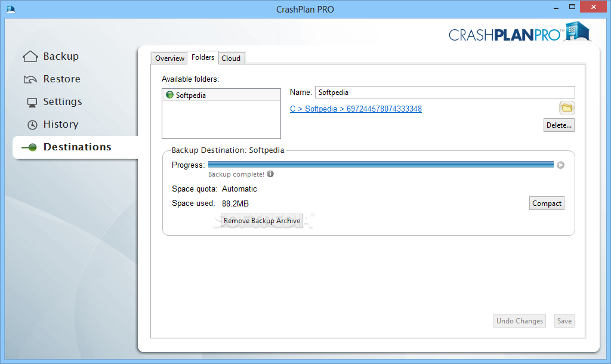
Task: Click the Settings monitor icon
Action: click(x=32, y=103)
